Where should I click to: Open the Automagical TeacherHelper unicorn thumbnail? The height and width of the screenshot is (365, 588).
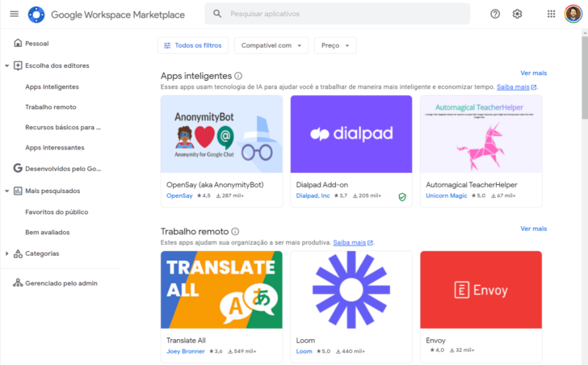(x=481, y=134)
